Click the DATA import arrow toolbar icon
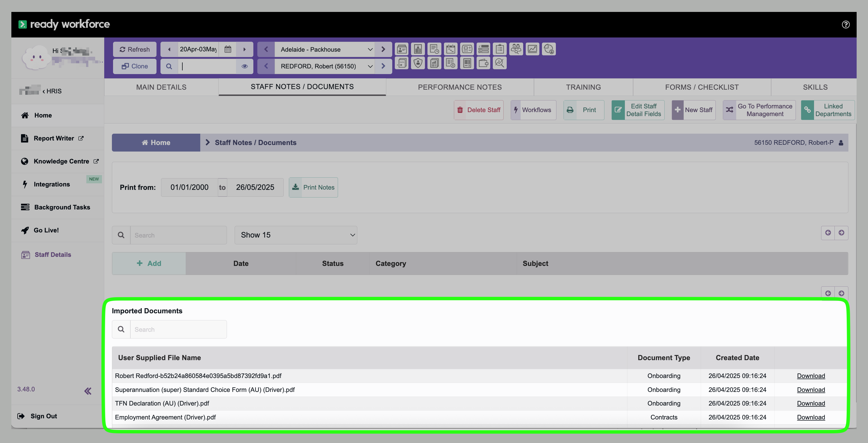 tap(402, 63)
